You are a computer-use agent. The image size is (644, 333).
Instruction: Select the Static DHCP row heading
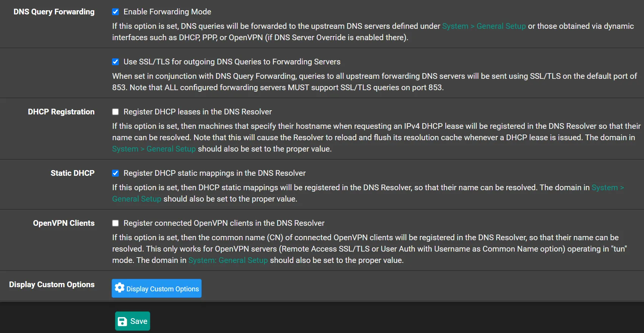[x=73, y=173]
